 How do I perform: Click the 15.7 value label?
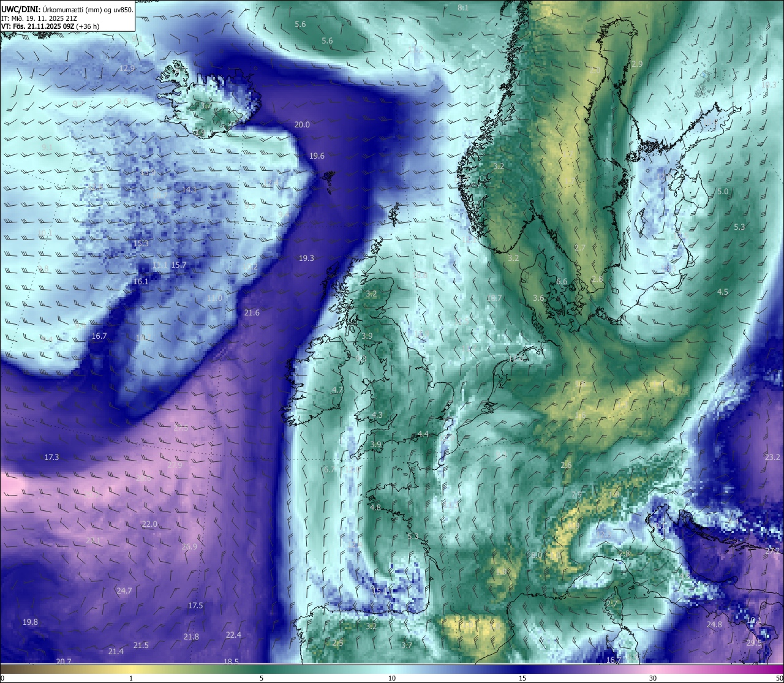(179, 265)
